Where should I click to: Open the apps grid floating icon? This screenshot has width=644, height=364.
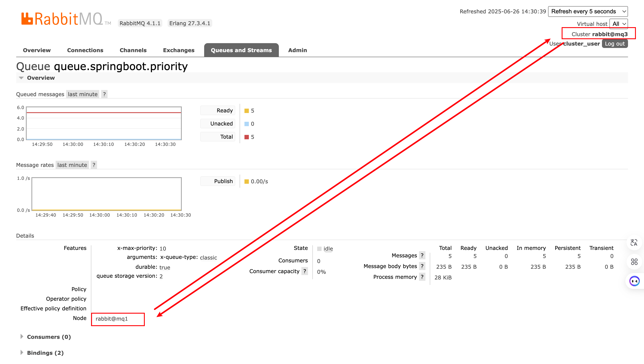[x=634, y=262]
